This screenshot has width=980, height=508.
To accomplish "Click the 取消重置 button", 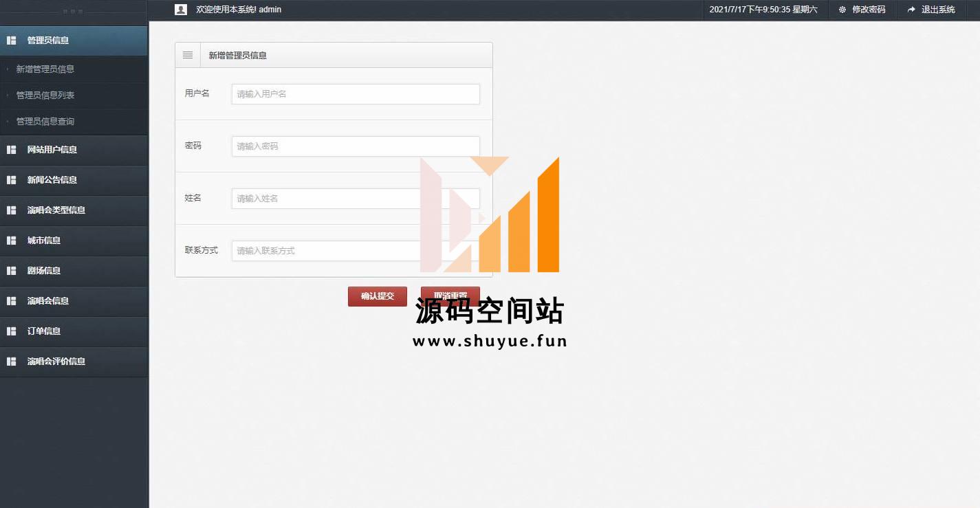I will point(450,296).
